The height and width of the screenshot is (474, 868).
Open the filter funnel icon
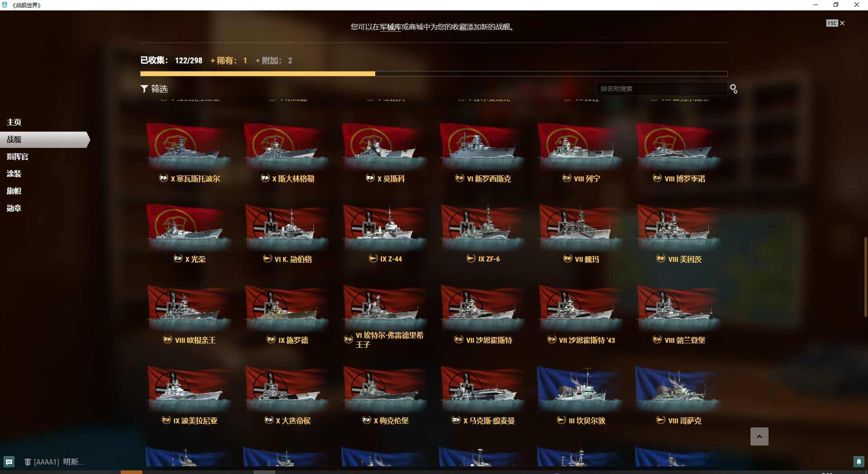(144, 89)
